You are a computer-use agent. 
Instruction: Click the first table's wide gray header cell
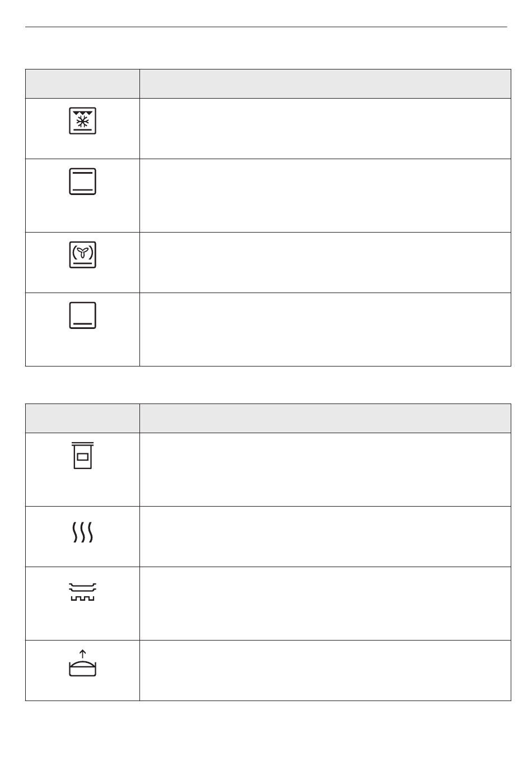point(325,84)
